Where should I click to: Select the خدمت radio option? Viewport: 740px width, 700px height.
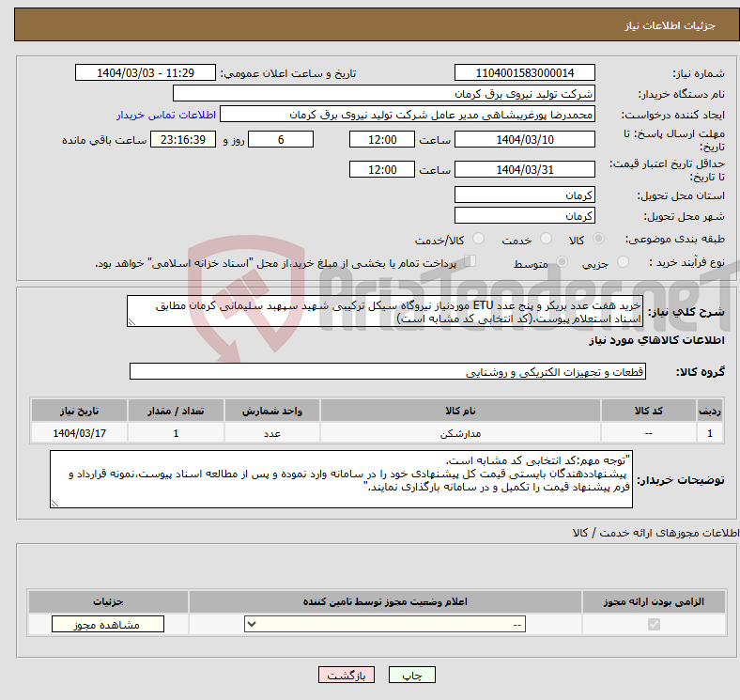(545, 241)
